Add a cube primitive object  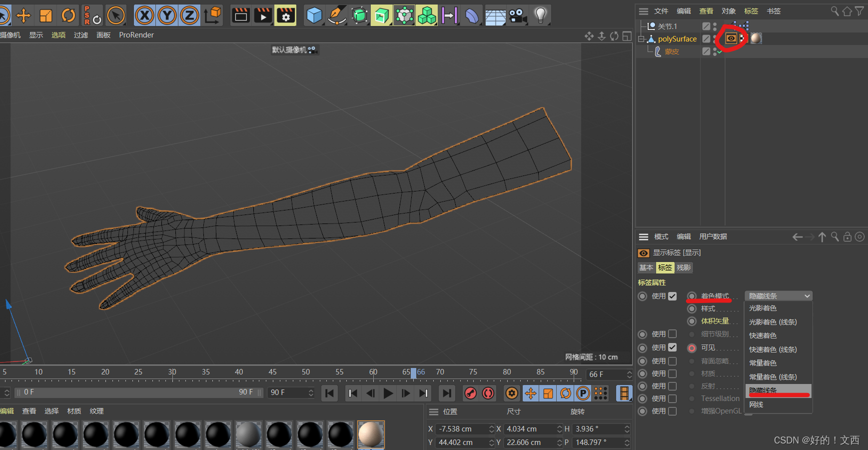[314, 15]
